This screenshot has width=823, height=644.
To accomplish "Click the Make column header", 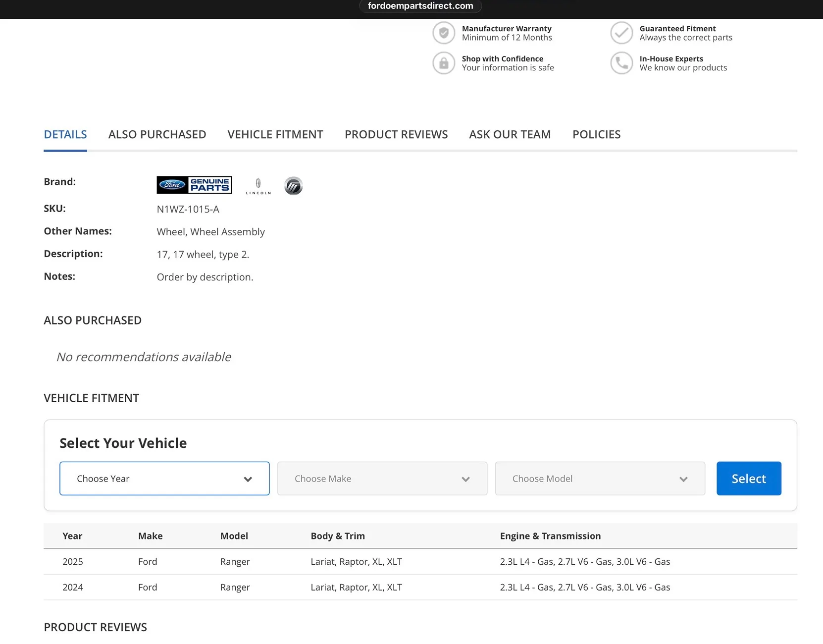I will 151,536.
